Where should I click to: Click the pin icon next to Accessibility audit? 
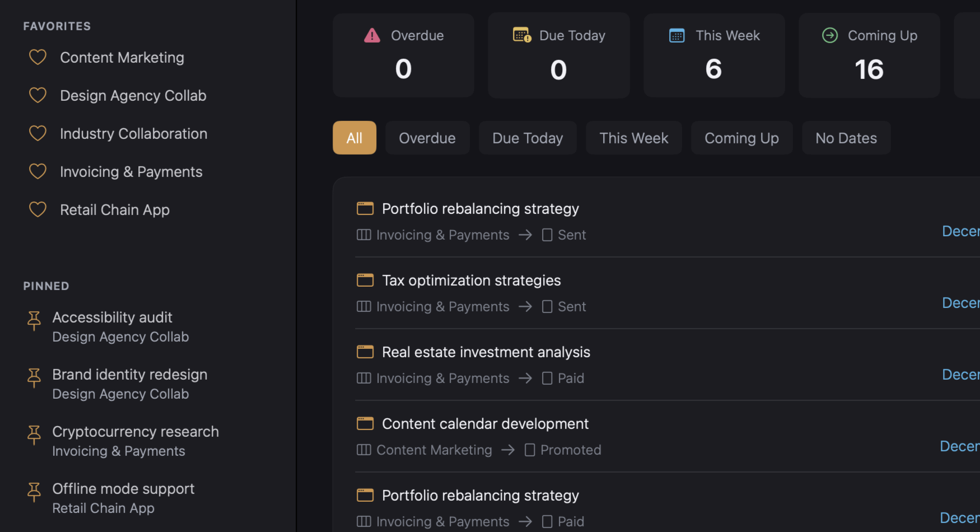[x=34, y=321]
